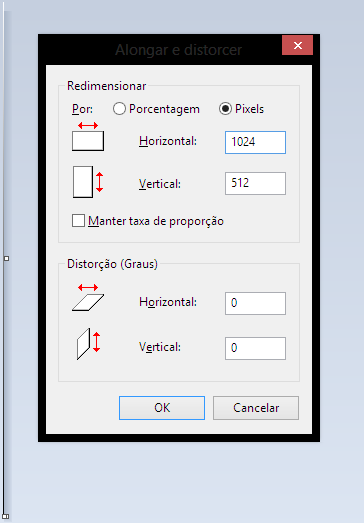
Task: Focus the Redimensionar Horizontal field showing 1024
Action: pyautogui.click(x=255, y=142)
